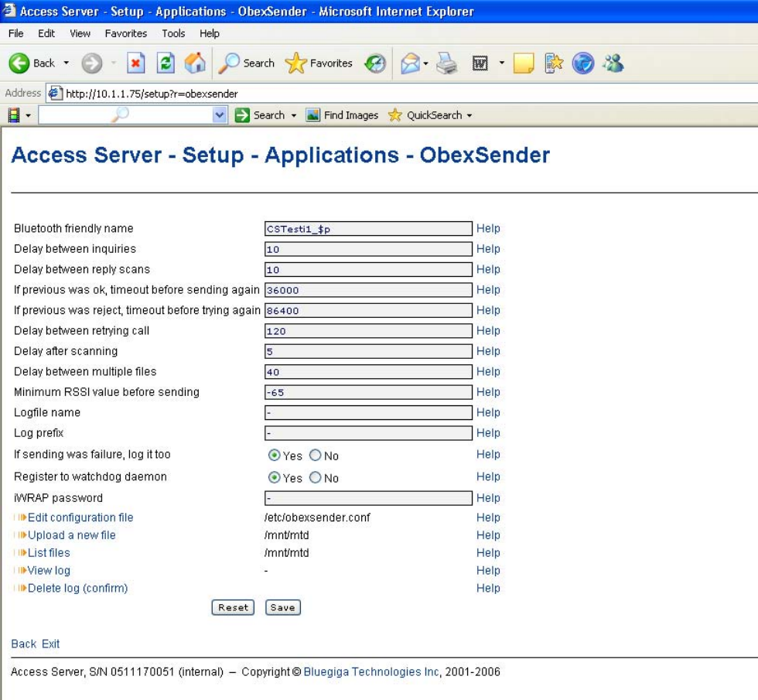Open the List files link
Viewport: 758px width, 700px height.
pos(49,552)
